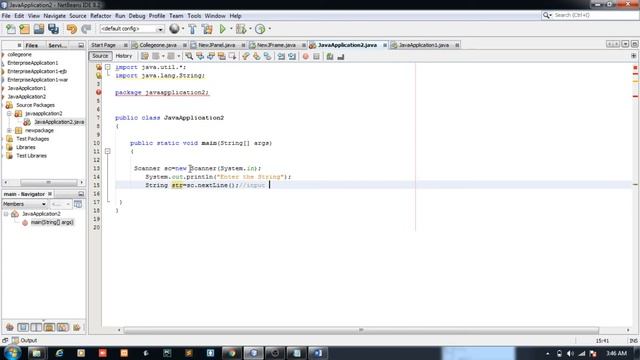Click the Toggle Bookmark icon in editor toolbar
This screenshot has width=640, height=360.
[267, 56]
